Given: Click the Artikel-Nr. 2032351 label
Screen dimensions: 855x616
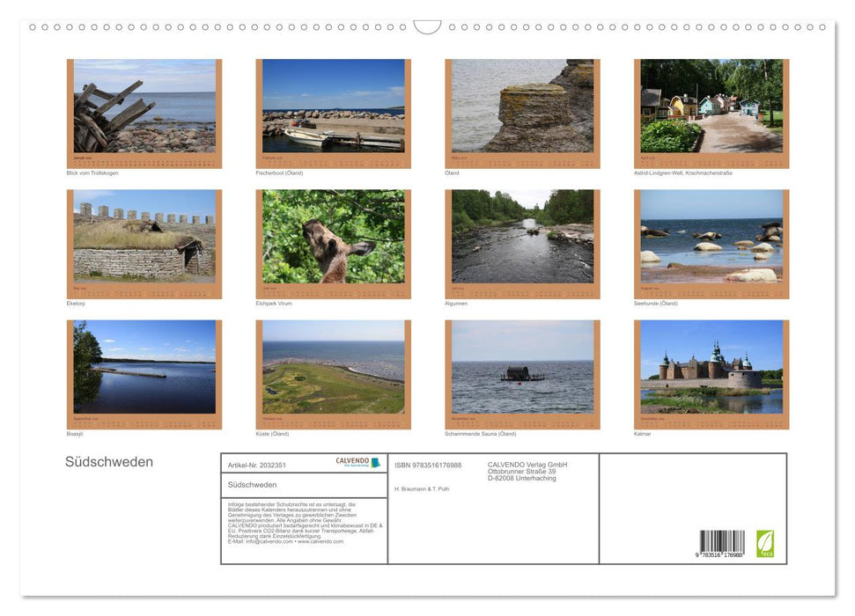Looking at the screenshot, I should [x=256, y=465].
